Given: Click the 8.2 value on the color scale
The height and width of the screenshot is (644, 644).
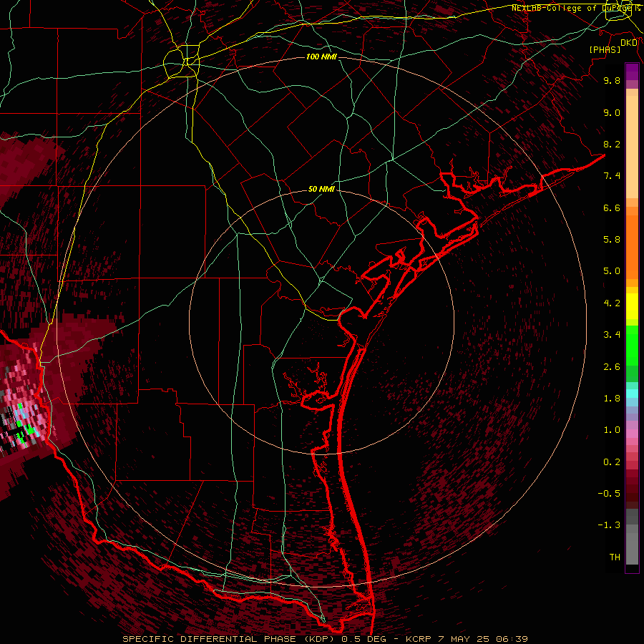Looking at the screenshot, I should click(612, 144).
